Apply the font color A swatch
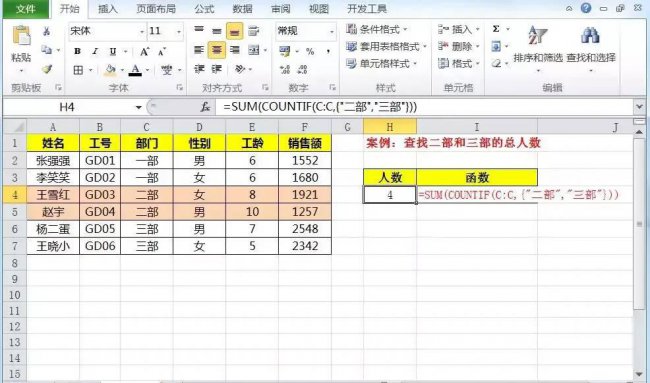The width and height of the screenshot is (650, 383). [x=135, y=70]
